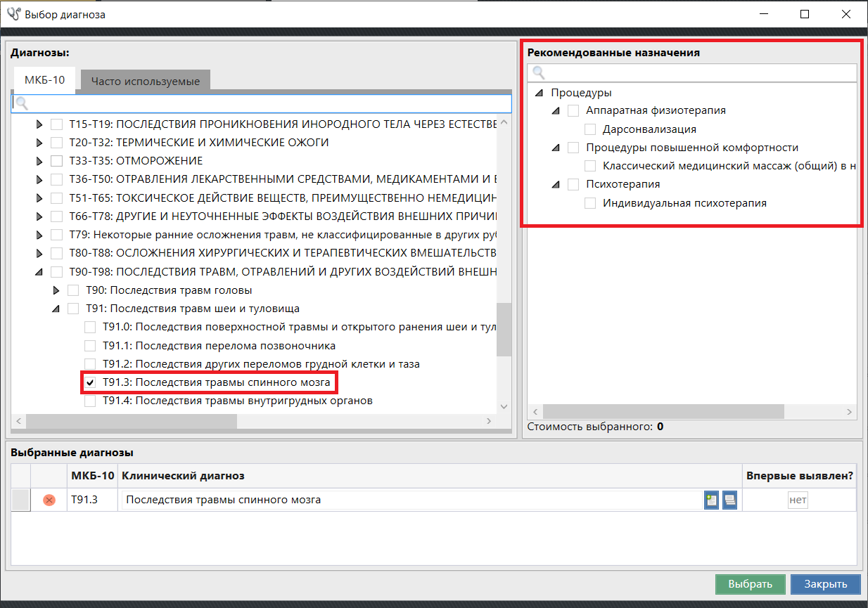Click the stethoscope icon in title bar
Image resolution: width=868 pixels, height=608 pixels.
[13, 14]
